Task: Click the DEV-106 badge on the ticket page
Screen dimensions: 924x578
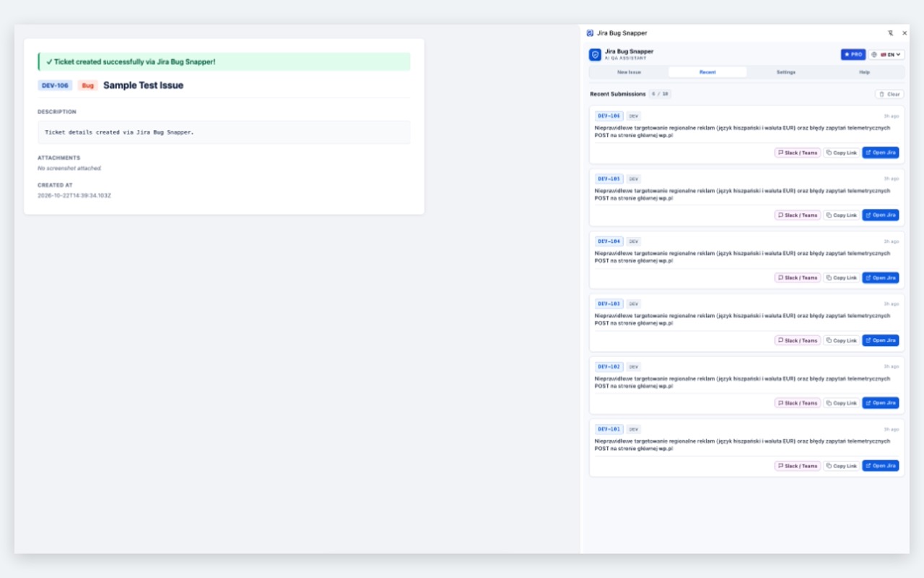Action: point(55,85)
